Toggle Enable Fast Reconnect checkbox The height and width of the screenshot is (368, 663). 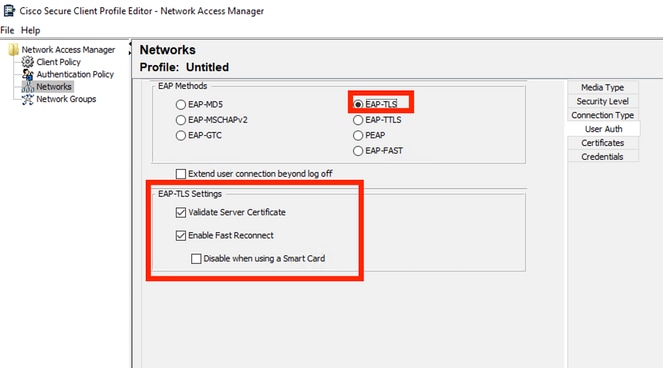tap(181, 236)
